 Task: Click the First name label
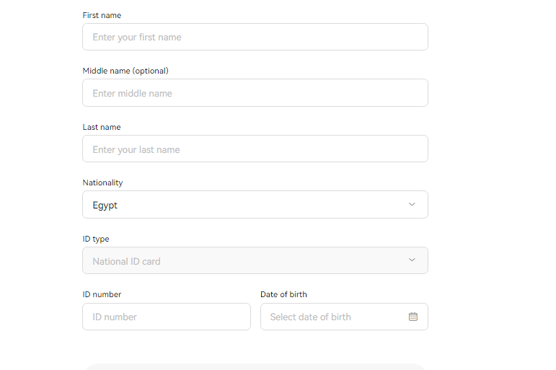(102, 15)
